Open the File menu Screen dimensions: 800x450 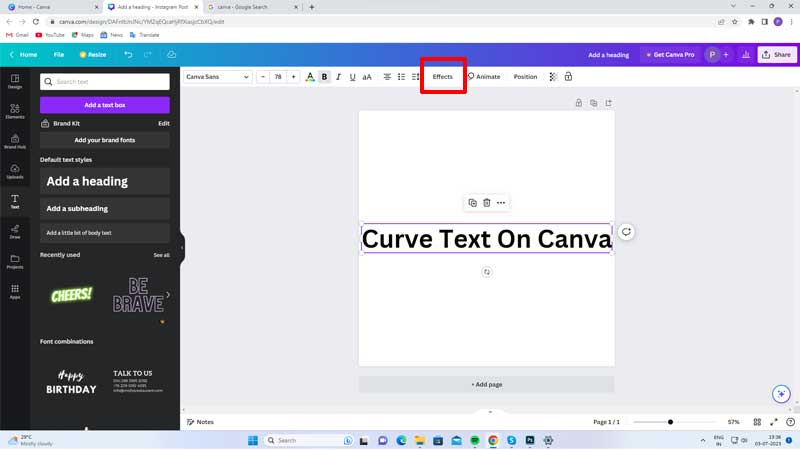(59, 55)
